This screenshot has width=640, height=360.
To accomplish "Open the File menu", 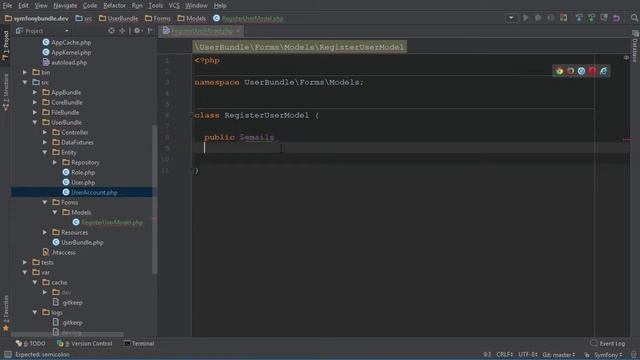I will 7,6.
